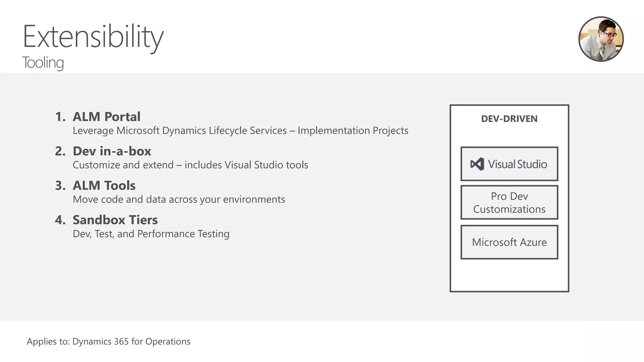This screenshot has height=362, width=644.
Task: Click 'Move code and data across your environments'
Action: pos(179,199)
